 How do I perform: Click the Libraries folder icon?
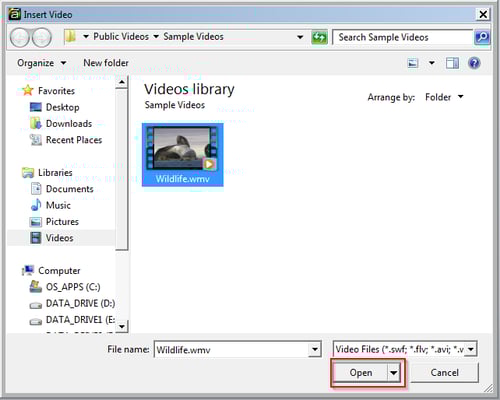pos(28,172)
